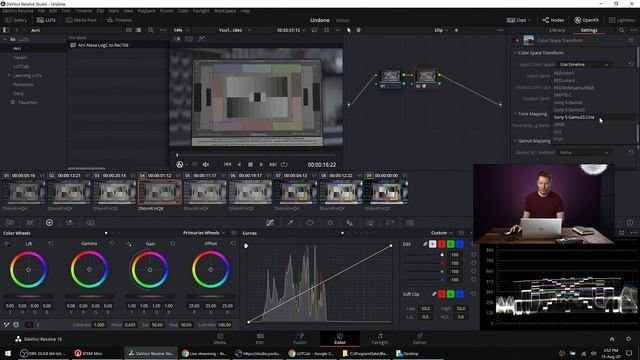Open Input Color Space dropdown
The width and height of the screenshot is (640, 360).
pos(584,64)
